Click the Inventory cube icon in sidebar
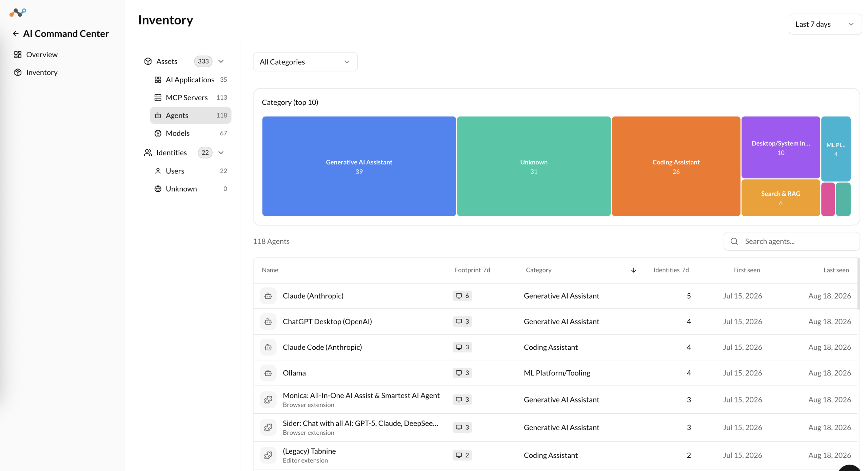Viewport: 868px width, 471px height. tap(18, 73)
